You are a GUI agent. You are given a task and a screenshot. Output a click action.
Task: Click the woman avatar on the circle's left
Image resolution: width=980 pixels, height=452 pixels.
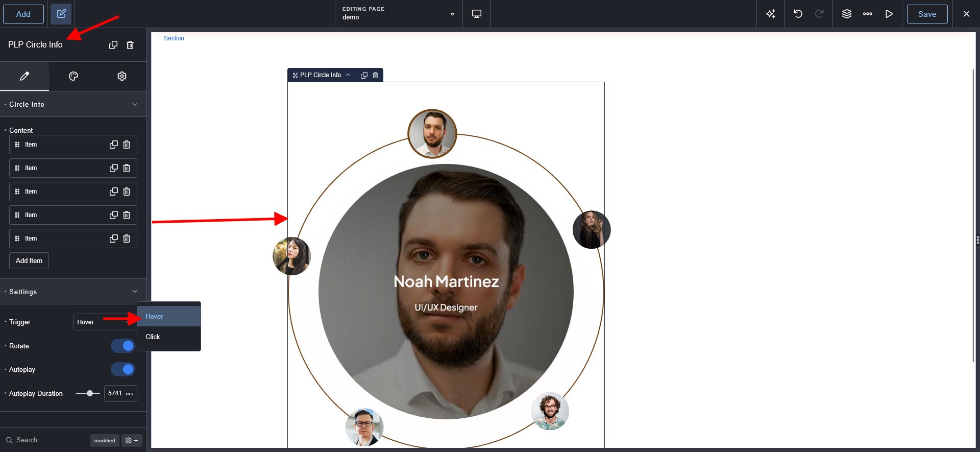(291, 256)
